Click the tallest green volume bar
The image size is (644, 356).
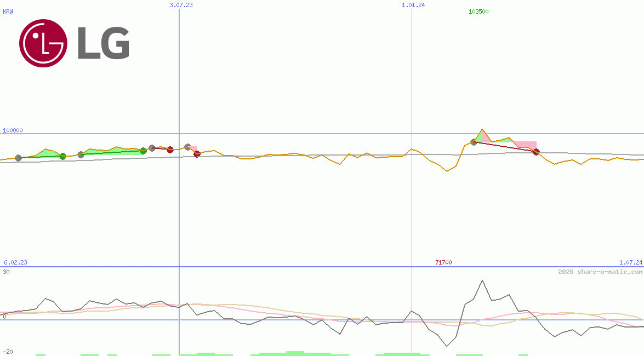tap(296, 352)
